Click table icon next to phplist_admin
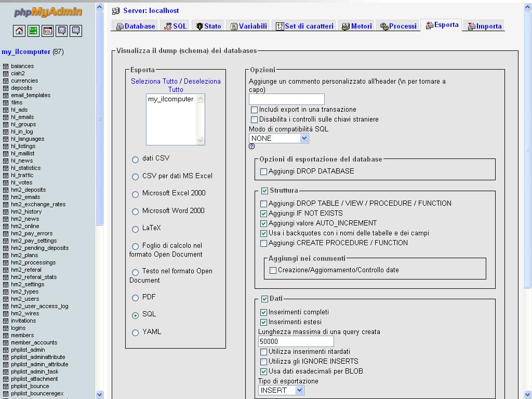This screenshot has height=399, width=532. coord(5,350)
